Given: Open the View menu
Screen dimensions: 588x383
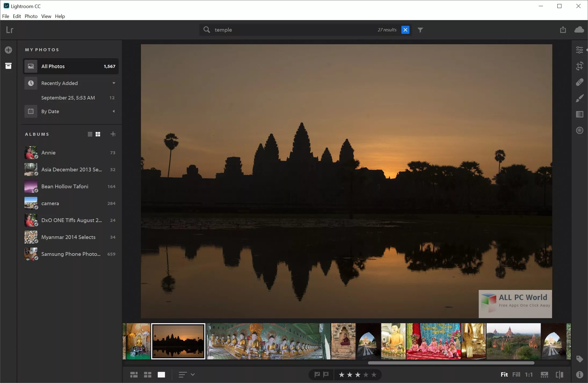Looking at the screenshot, I should click(46, 16).
